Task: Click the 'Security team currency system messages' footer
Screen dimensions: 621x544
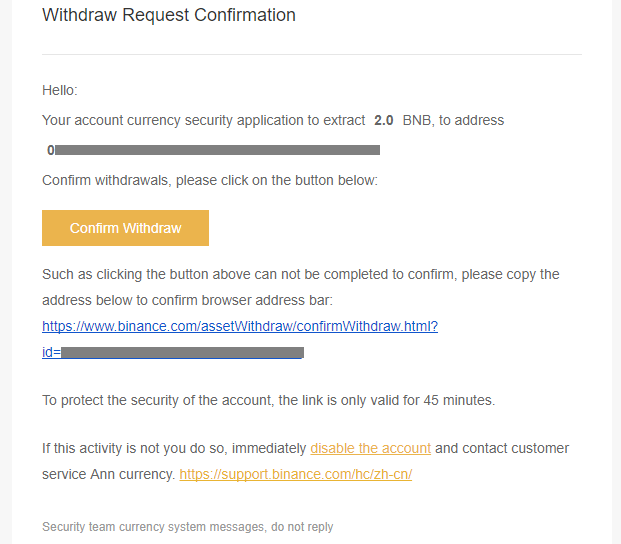Action: point(187,527)
